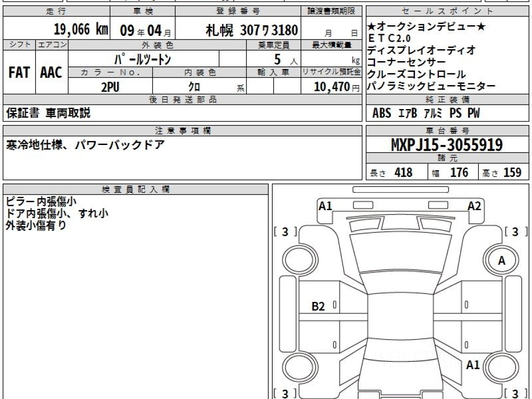
Task: Select the 検査員記入欄 header
Action: tap(136, 189)
